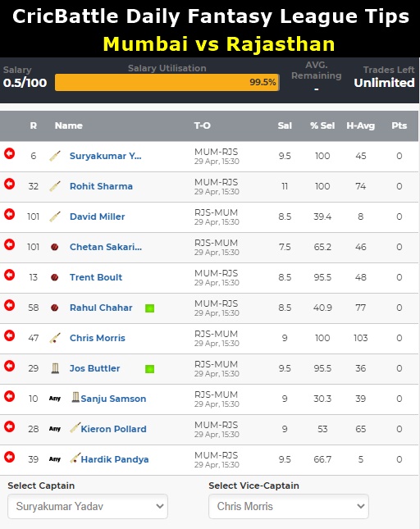The height and width of the screenshot is (529, 420).
Task: Sort by % Sel column header
Action: [322, 125]
